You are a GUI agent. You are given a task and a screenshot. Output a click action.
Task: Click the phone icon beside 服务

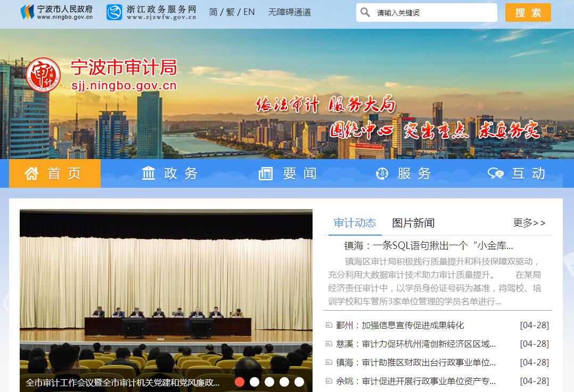[382, 174]
